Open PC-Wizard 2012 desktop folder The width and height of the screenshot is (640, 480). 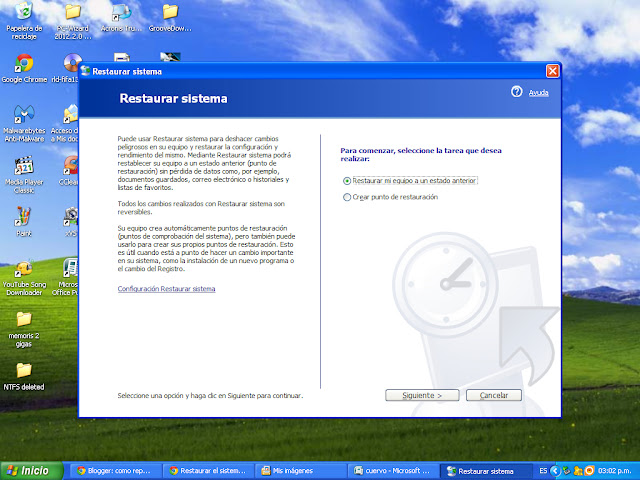coord(73,21)
